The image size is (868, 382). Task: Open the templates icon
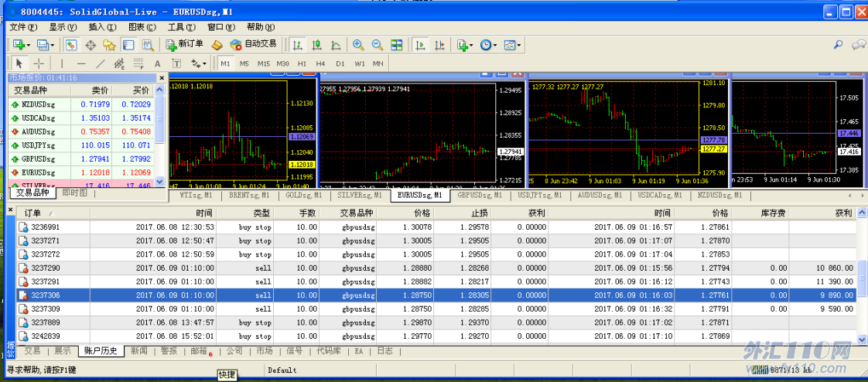[x=509, y=45]
